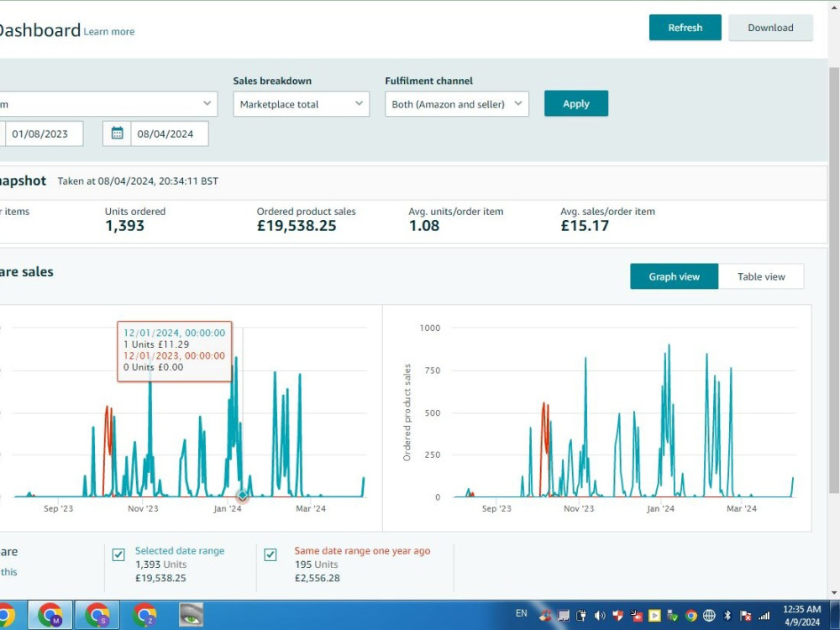This screenshot has width=840, height=630.
Task: Click the Refresh button
Action: 685,28
